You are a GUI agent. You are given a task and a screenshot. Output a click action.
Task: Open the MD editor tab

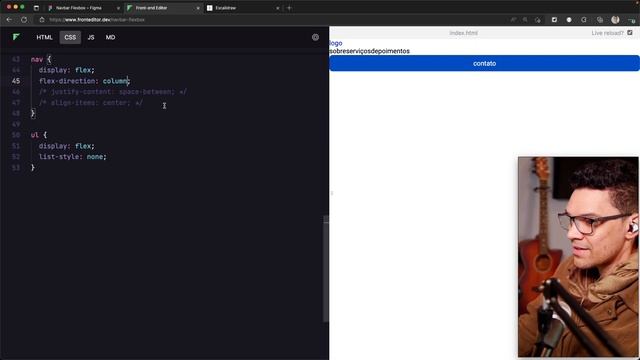[x=110, y=37]
